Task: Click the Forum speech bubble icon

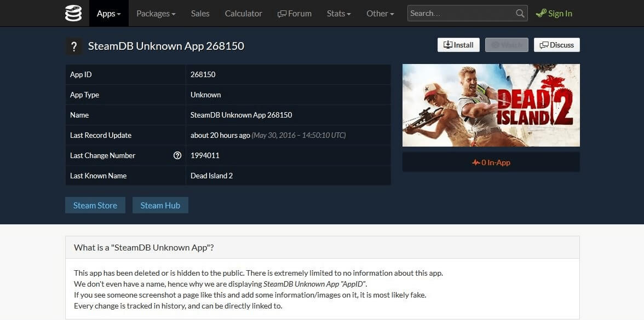Action: click(282, 14)
